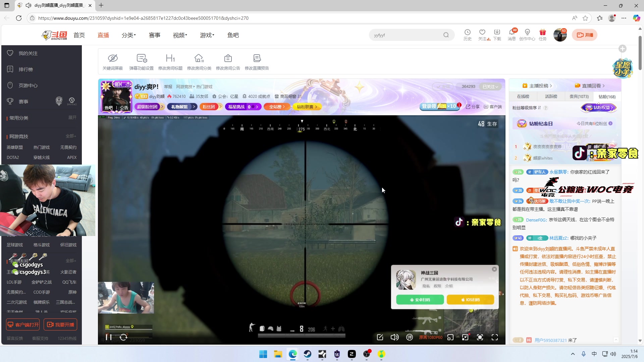The image size is (644, 362).
Task: Expand the 分类 navigation dropdown
Action: (128, 35)
